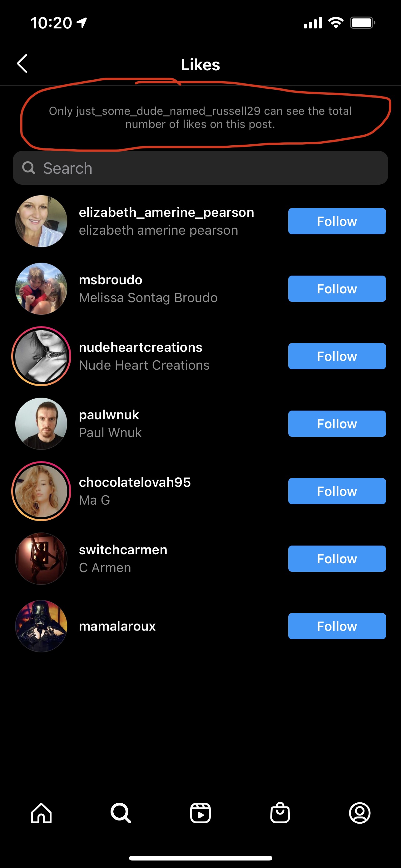
Task: Follow nudeheartcreations
Action: pyautogui.click(x=337, y=356)
